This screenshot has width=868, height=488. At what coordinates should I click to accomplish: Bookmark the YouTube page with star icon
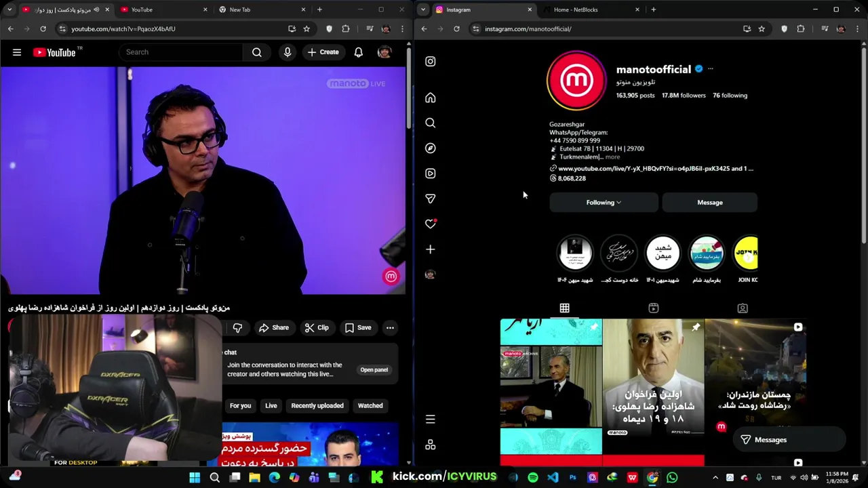pyautogui.click(x=307, y=28)
